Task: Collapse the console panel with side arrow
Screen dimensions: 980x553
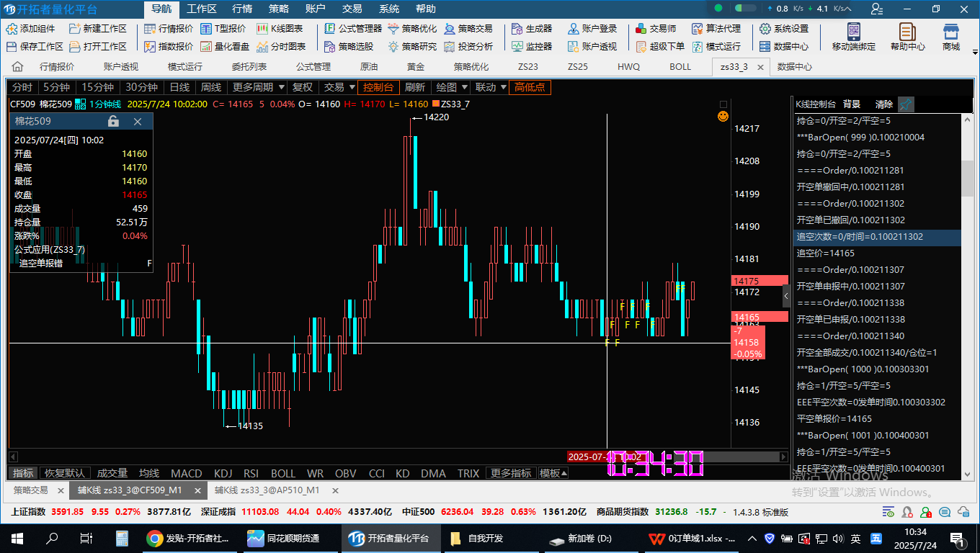Action: pyautogui.click(x=786, y=295)
